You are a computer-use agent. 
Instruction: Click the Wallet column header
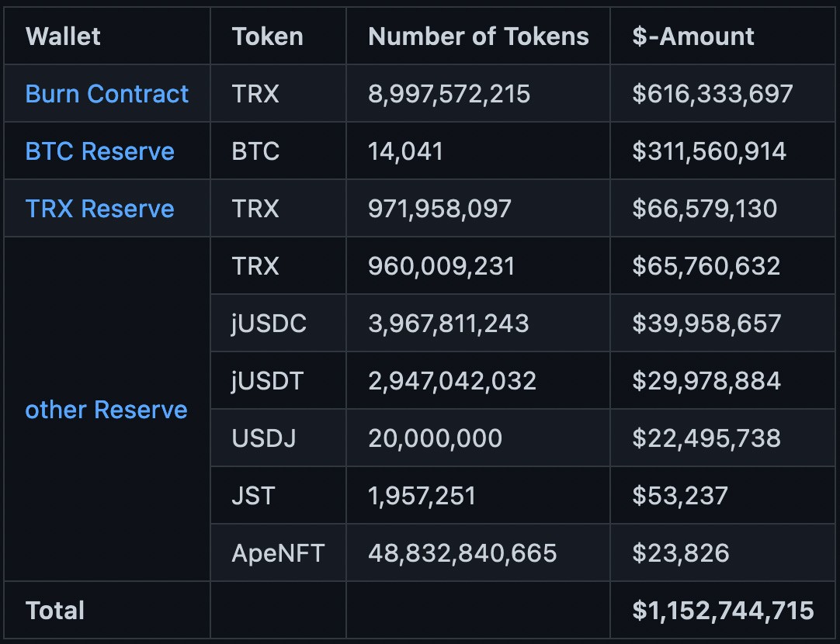point(63,36)
